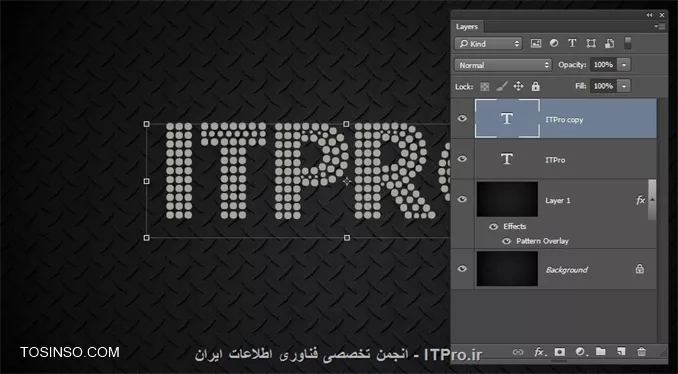Add a layer style fx button

click(x=539, y=352)
